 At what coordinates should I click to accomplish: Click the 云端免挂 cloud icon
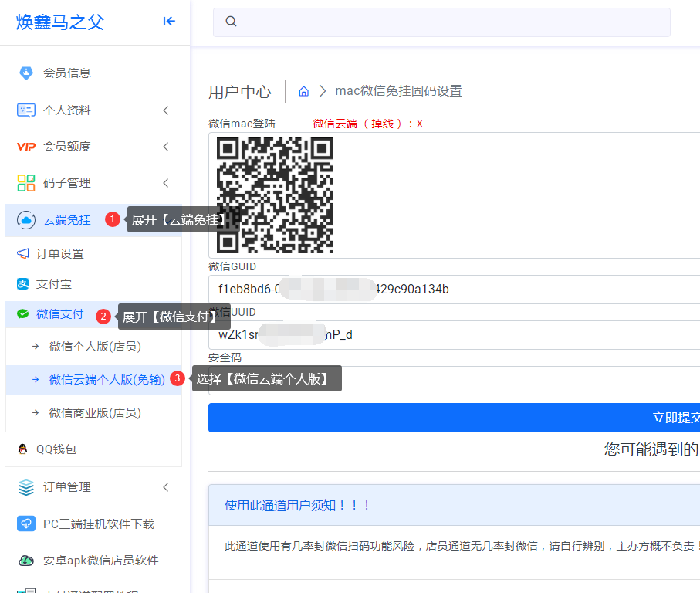[25, 220]
